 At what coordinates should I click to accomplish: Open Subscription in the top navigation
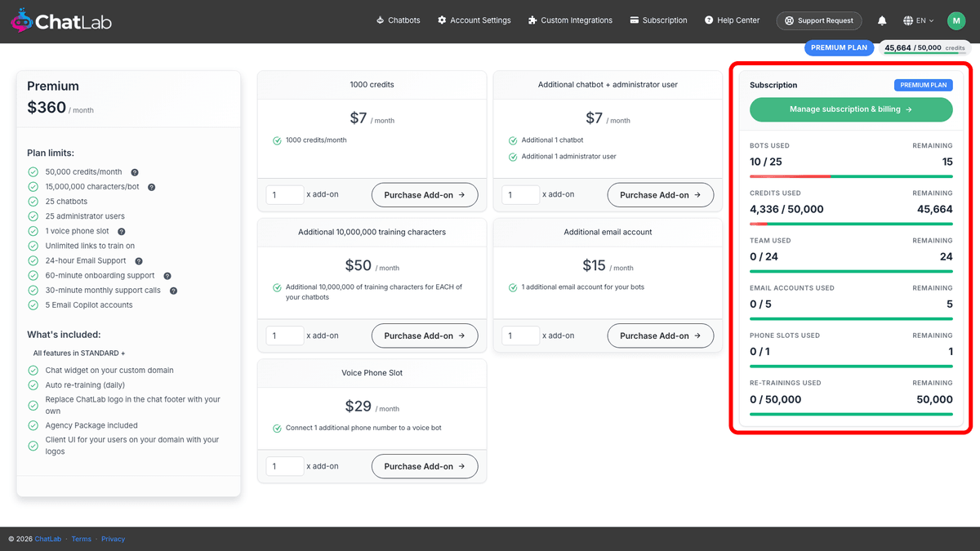pyautogui.click(x=658, y=20)
